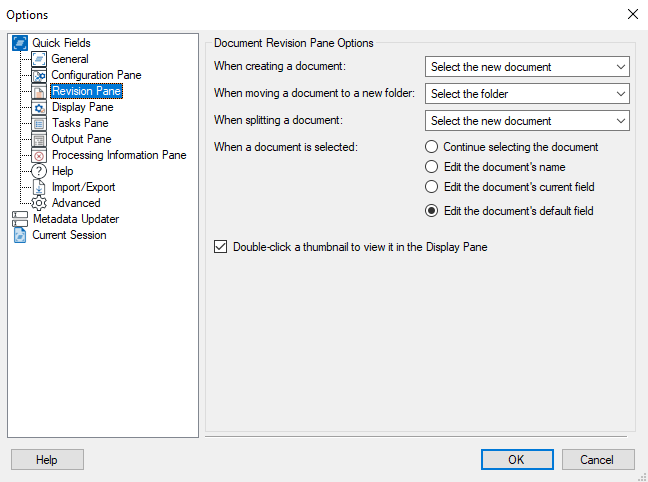Image resolution: width=648 pixels, height=482 pixels.
Task: Open Quick Fields tree item
Action: tap(61, 43)
